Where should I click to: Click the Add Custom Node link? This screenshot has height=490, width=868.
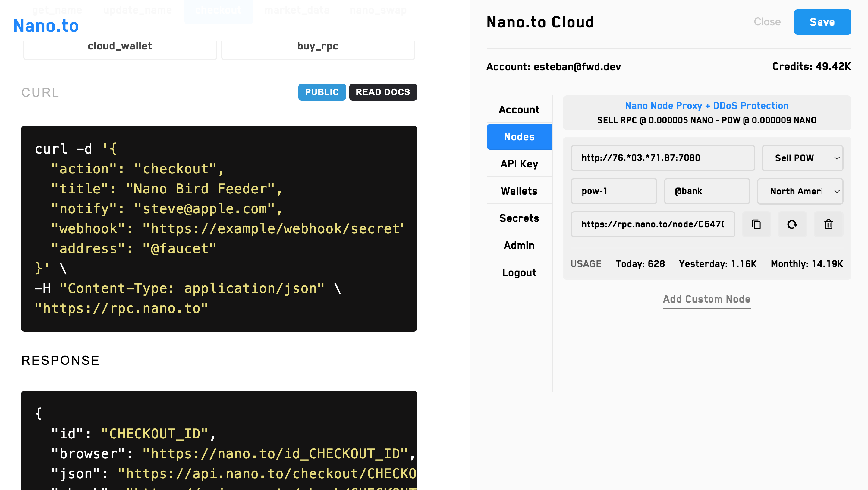coord(706,299)
